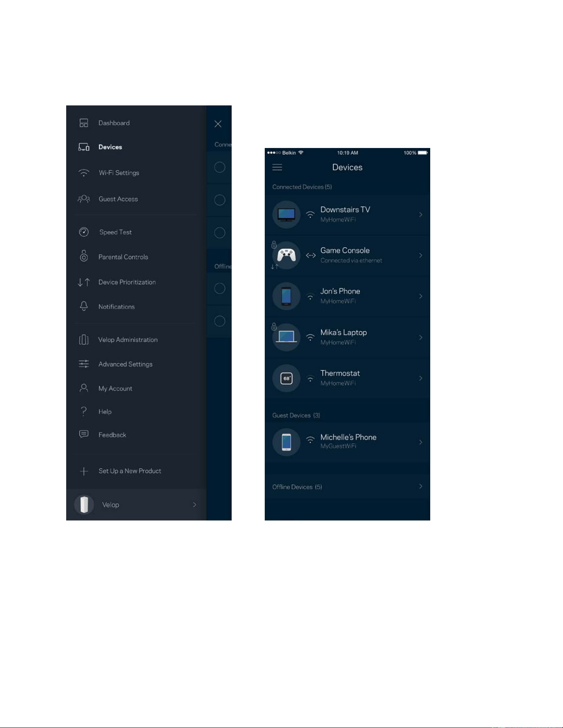Select the Game Console controller icon
The width and height of the screenshot is (563, 728).
[286, 255]
